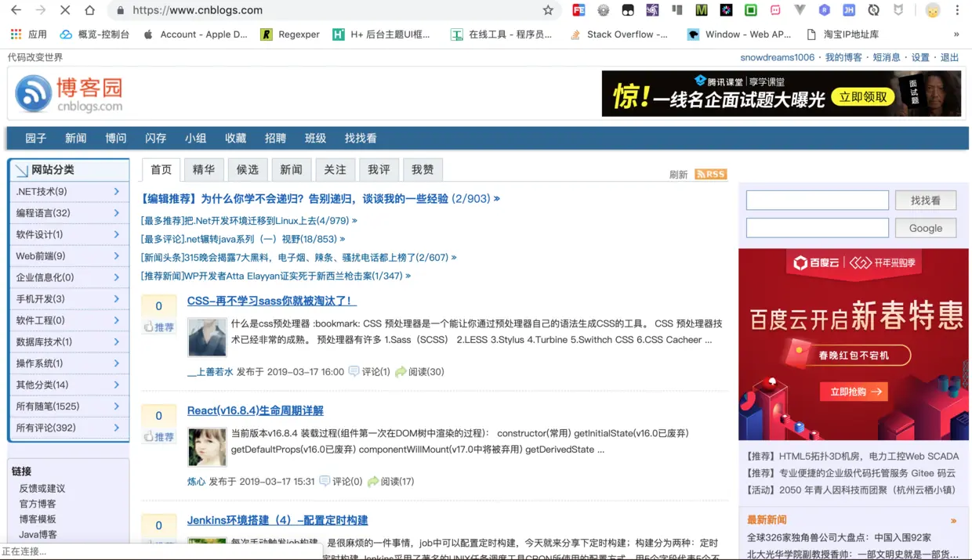The height and width of the screenshot is (560, 972).
Task: Click the 博客园 cnblogs logo
Action: pyautogui.click(x=59, y=93)
